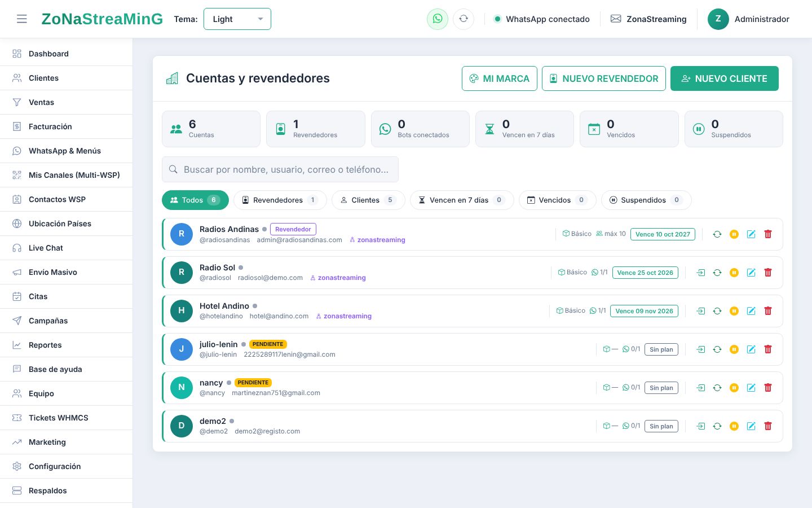This screenshot has width=812, height=508.
Task: Open the Administrador profile avatar
Action: (718, 19)
